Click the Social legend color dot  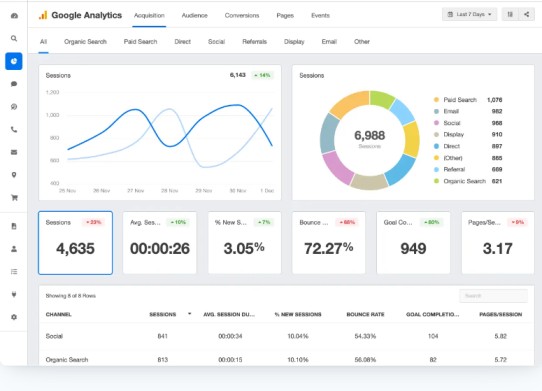click(436, 123)
